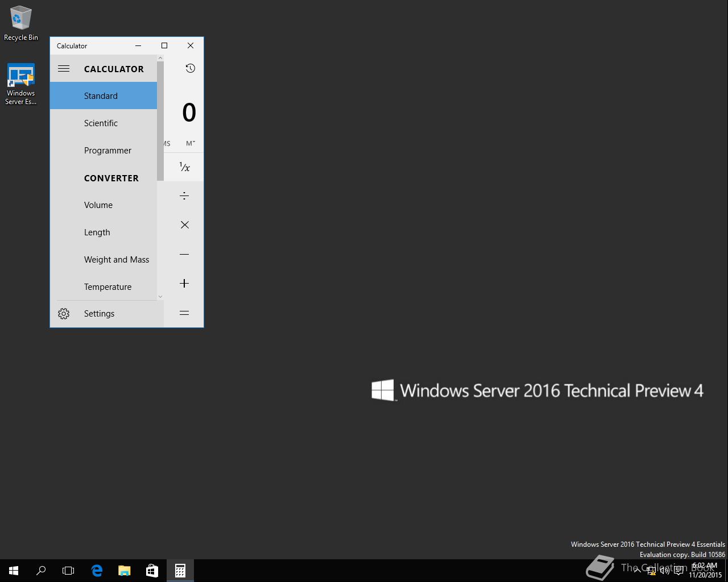Click the network icon in system tray
The width and height of the screenshot is (728, 582).
click(x=651, y=571)
